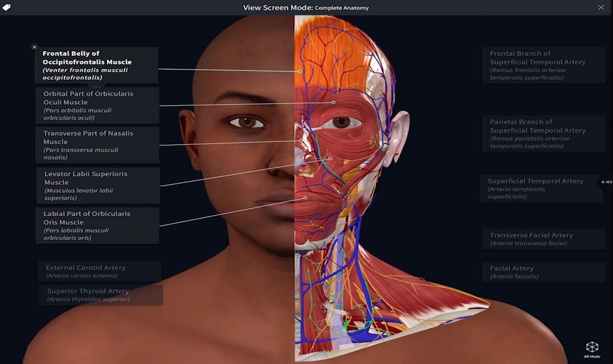
Task: Click the orbicularis oculi marker dot
Action: pos(334,102)
